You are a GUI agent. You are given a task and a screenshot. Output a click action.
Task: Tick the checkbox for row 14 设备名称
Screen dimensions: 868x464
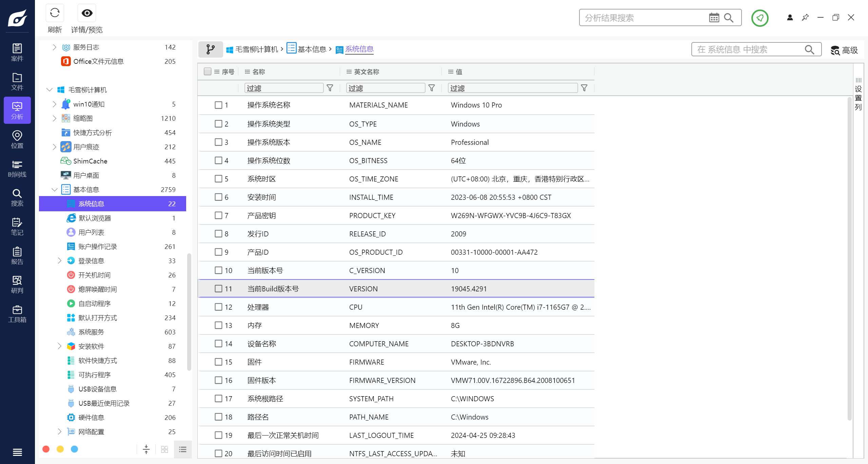pyautogui.click(x=218, y=344)
